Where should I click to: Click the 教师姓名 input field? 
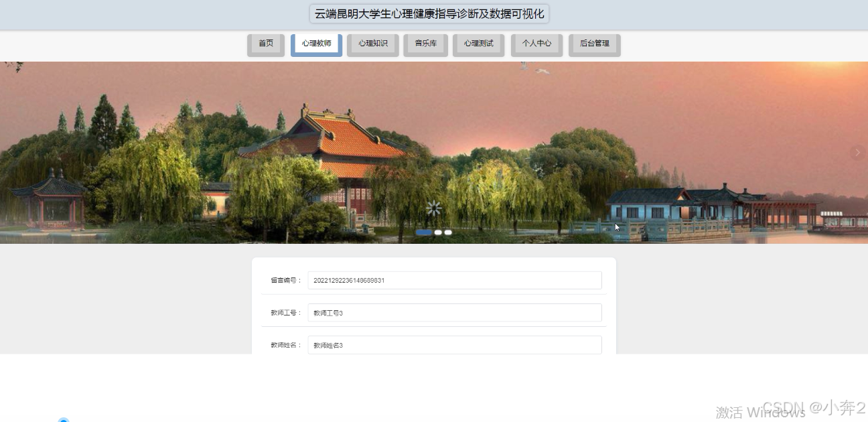[453, 344]
